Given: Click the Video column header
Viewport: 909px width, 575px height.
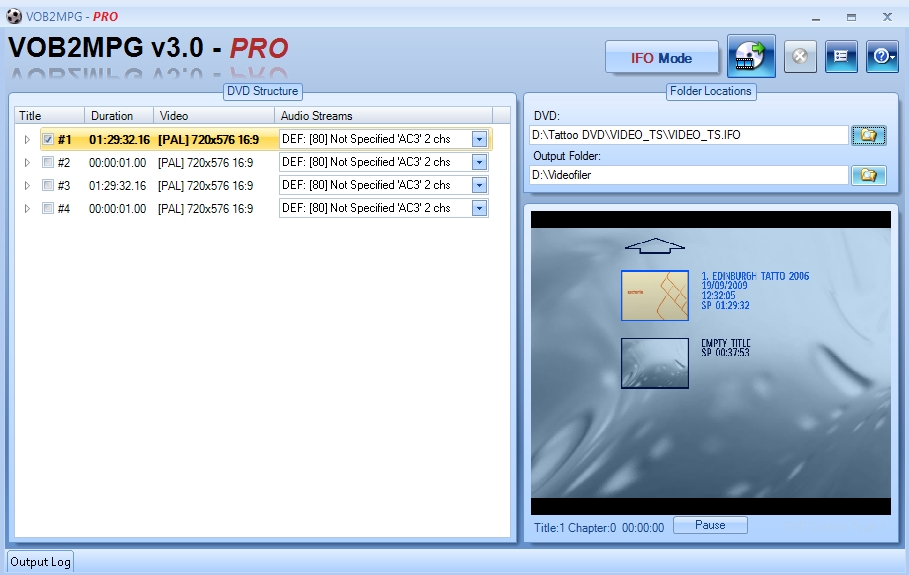Looking at the screenshot, I should pyautogui.click(x=214, y=115).
